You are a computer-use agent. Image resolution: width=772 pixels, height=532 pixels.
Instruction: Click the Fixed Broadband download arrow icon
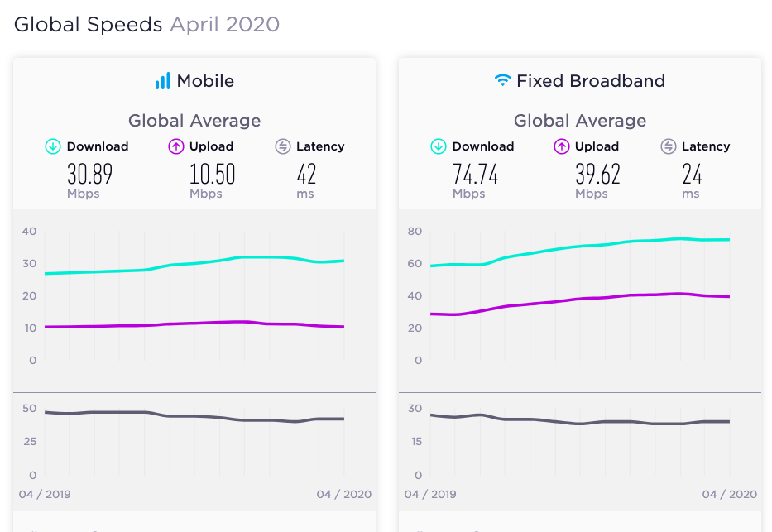[x=439, y=146]
